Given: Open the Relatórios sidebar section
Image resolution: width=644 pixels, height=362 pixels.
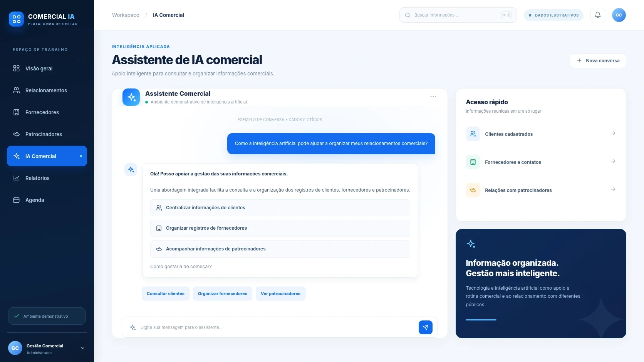Looking at the screenshot, I should click(47, 178).
